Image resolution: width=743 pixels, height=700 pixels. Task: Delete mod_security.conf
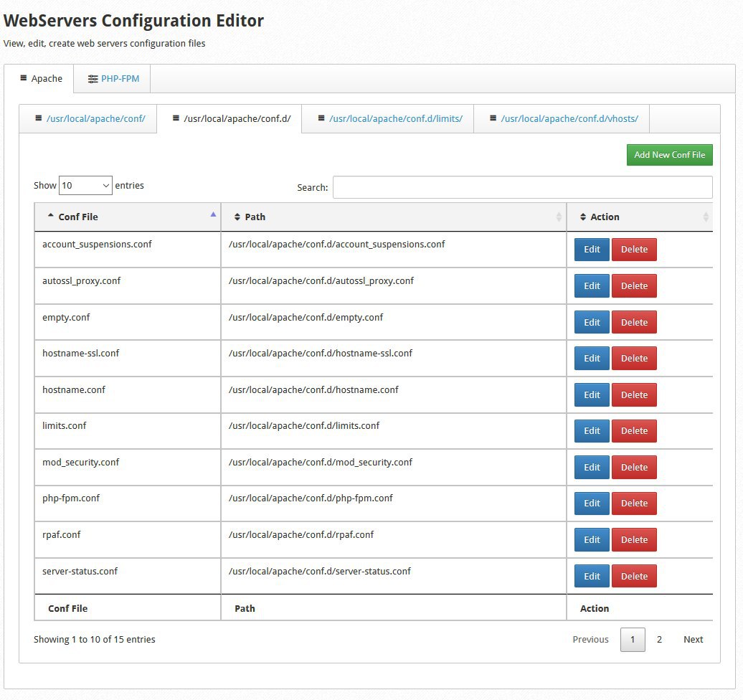pyautogui.click(x=634, y=468)
